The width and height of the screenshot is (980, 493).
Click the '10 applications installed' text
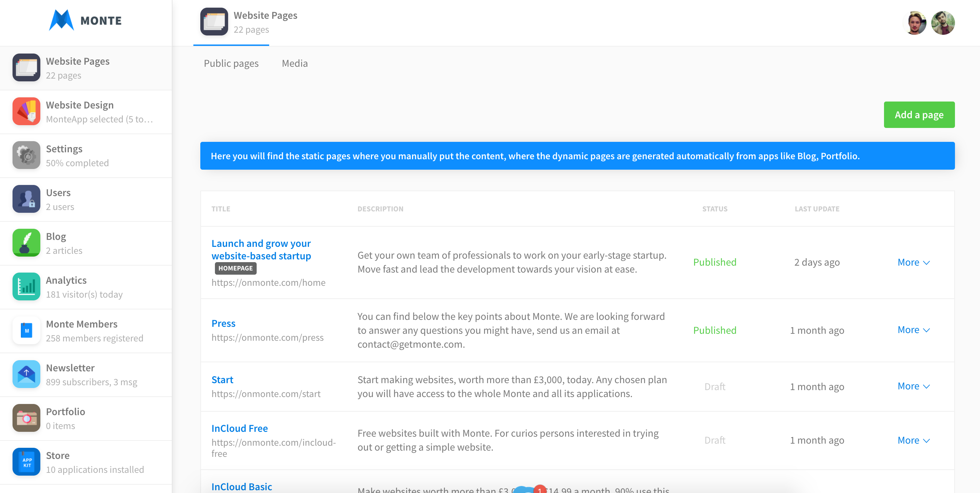(x=95, y=470)
